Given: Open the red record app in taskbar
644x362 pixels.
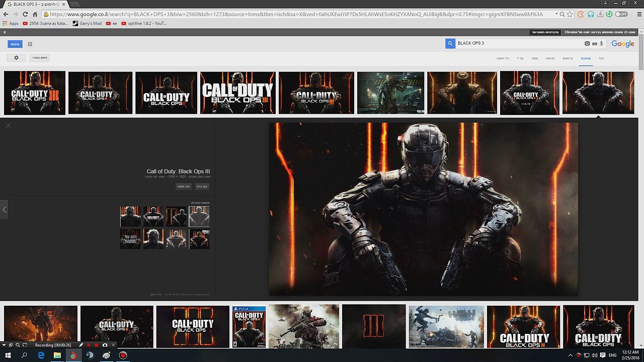Looking at the screenshot, I should click(123, 355).
